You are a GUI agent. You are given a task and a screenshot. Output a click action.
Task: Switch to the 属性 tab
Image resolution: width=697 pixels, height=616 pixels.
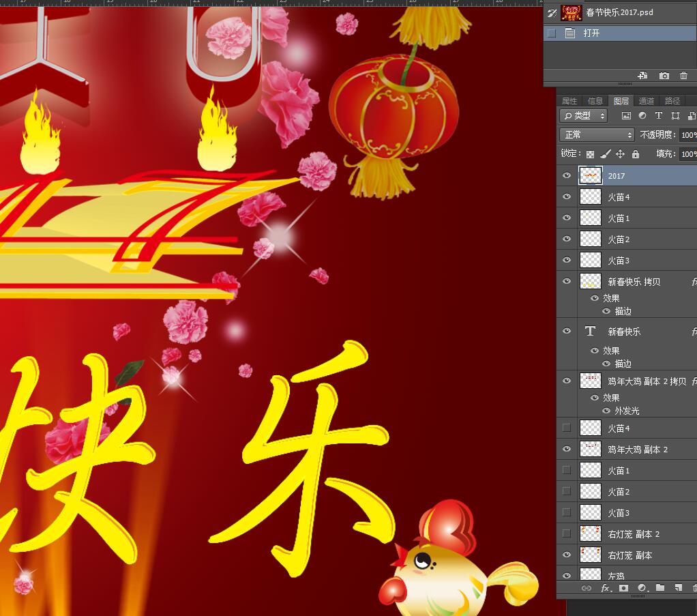(x=569, y=101)
